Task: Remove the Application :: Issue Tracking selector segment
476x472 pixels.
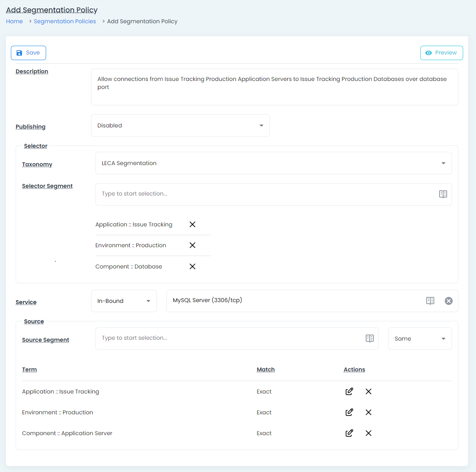Action: tap(192, 224)
